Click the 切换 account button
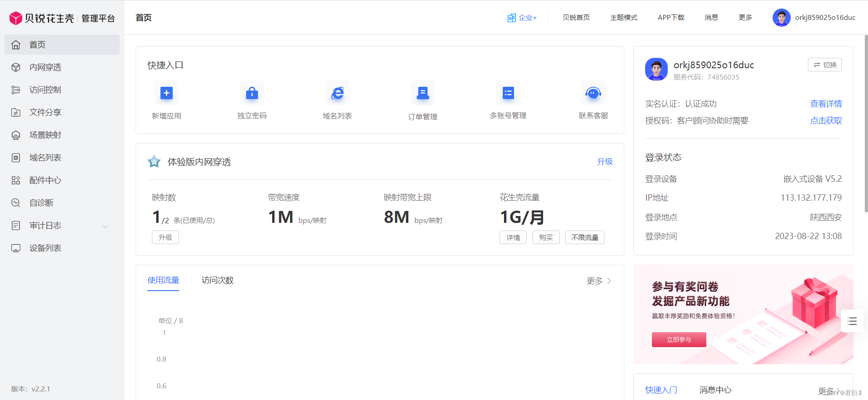 (x=825, y=65)
